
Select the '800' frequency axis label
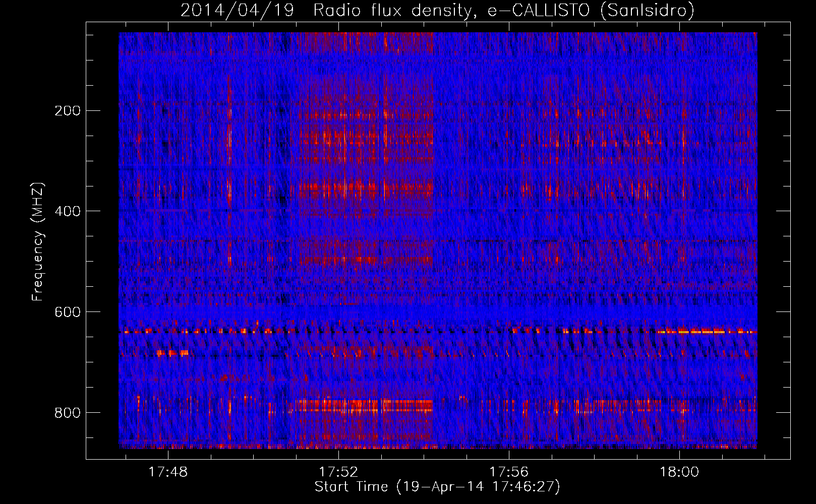click(68, 413)
